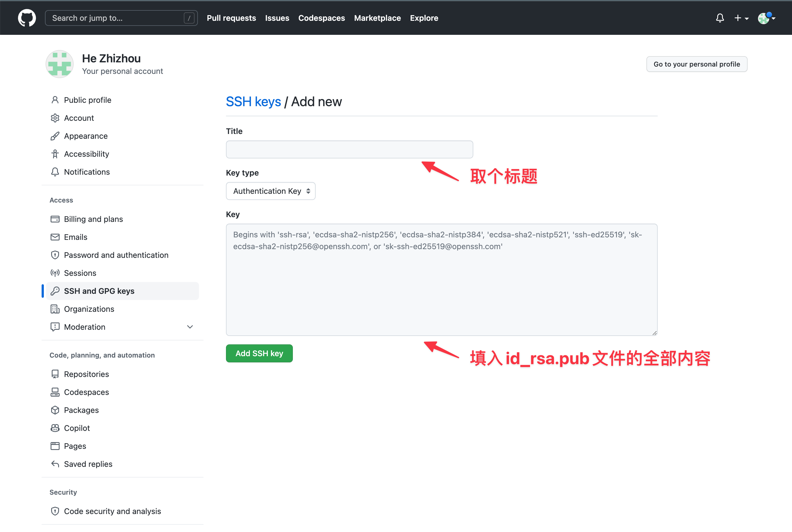Open Packages settings page

click(x=123, y=410)
